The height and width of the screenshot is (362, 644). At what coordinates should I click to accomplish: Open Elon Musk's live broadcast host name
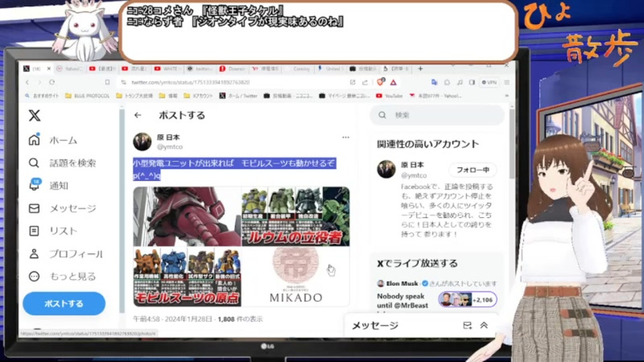tap(402, 283)
